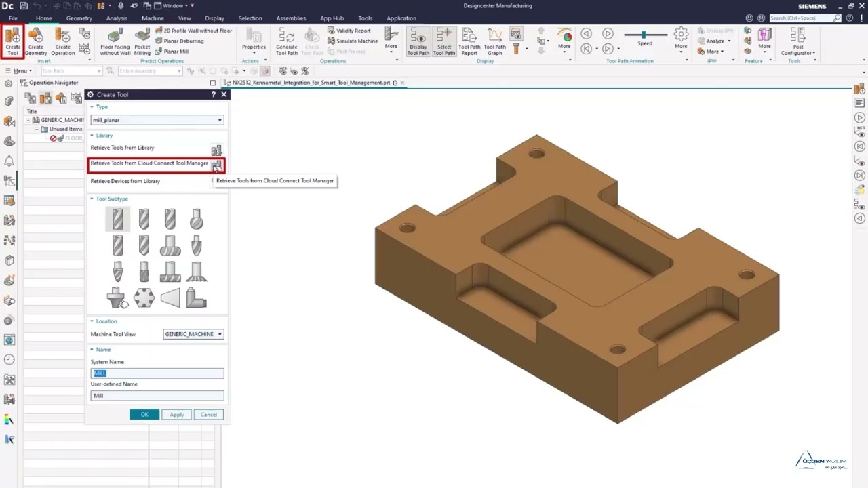The width and height of the screenshot is (868, 488).
Task: Select the Pocket Milling operation
Action: (142, 41)
